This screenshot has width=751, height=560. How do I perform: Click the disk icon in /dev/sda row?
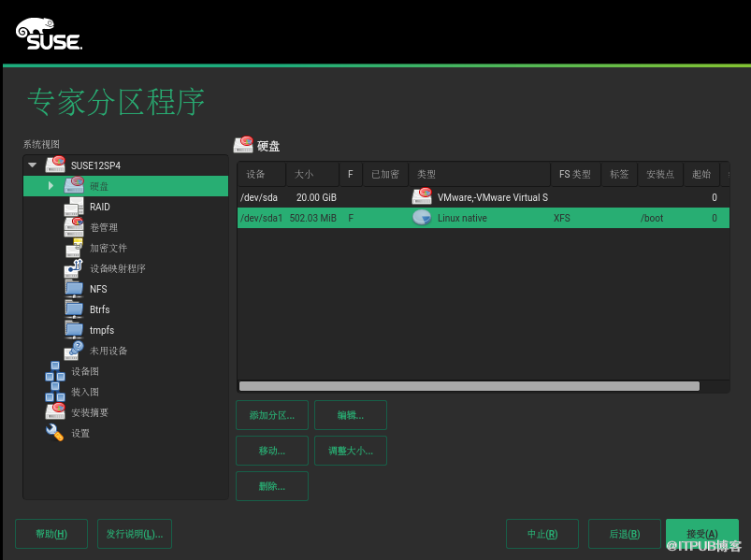[x=422, y=196]
